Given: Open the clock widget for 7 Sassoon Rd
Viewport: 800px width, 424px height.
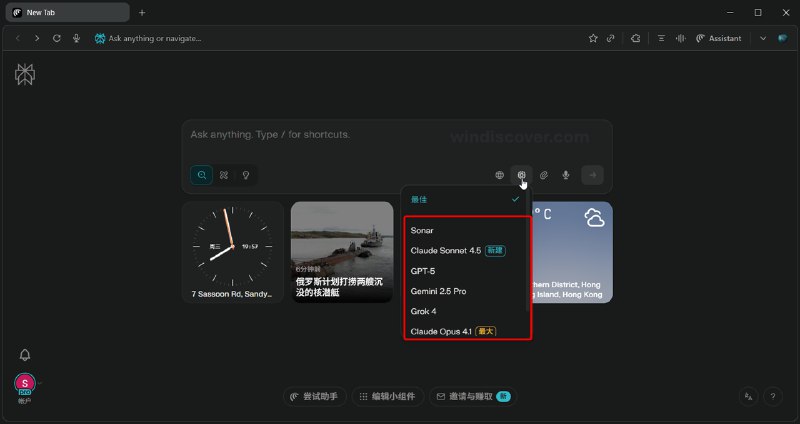Looking at the screenshot, I should pos(233,252).
